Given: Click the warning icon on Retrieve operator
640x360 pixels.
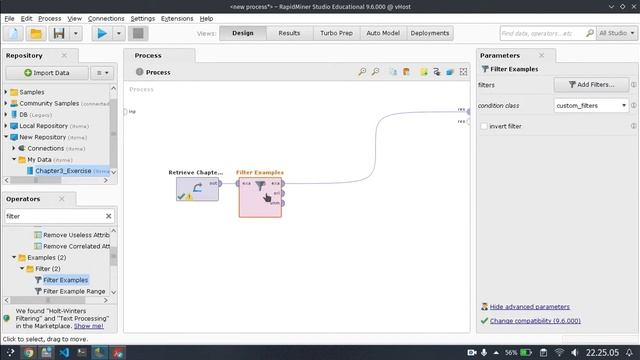Looking at the screenshot, I should point(189,197).
